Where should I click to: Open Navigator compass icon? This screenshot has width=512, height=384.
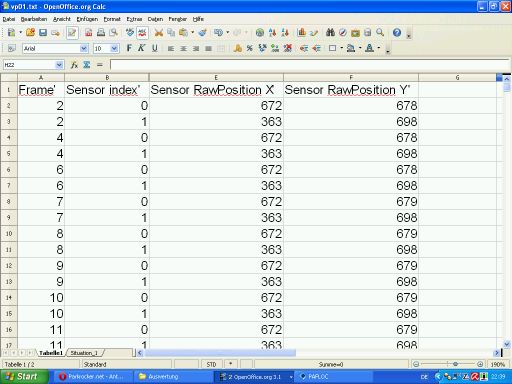click(x=343, y=32)
